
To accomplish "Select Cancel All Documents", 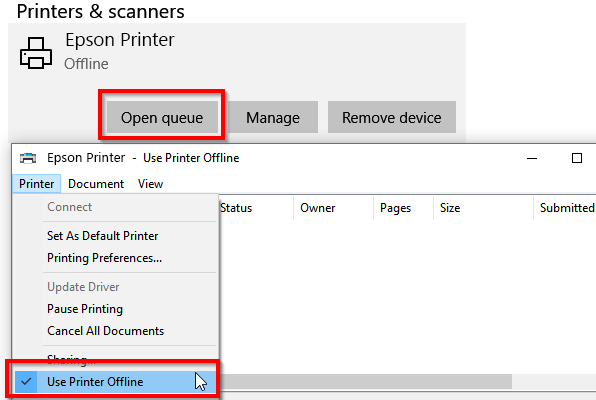I will [x=116, y=331].
